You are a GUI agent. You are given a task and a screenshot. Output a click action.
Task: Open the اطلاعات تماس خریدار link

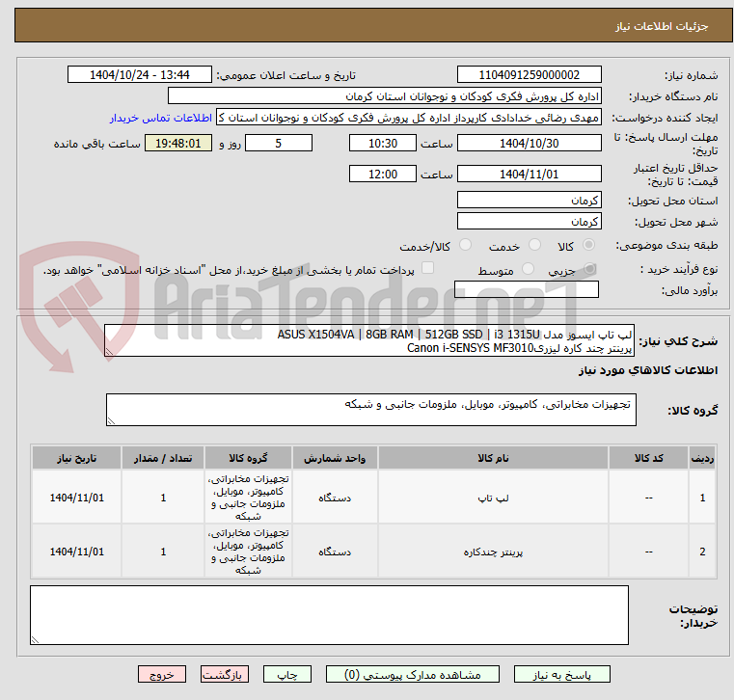[161, 118]
